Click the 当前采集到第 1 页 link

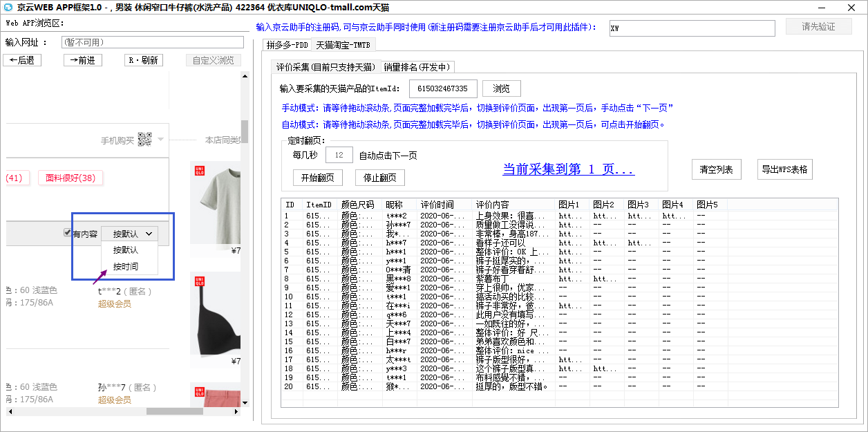point(569,169)
